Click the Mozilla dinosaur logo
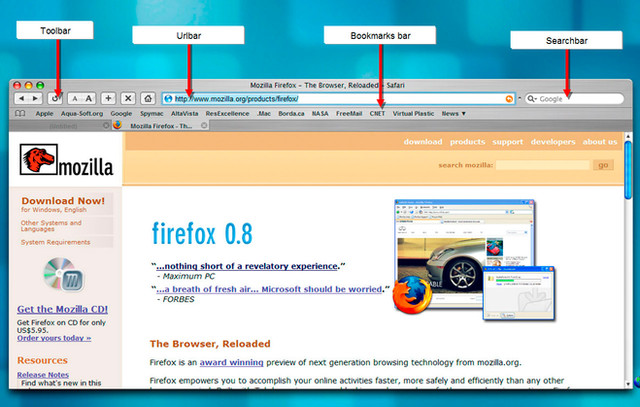The width and height of the screenshot is (640, 407). 39,159
